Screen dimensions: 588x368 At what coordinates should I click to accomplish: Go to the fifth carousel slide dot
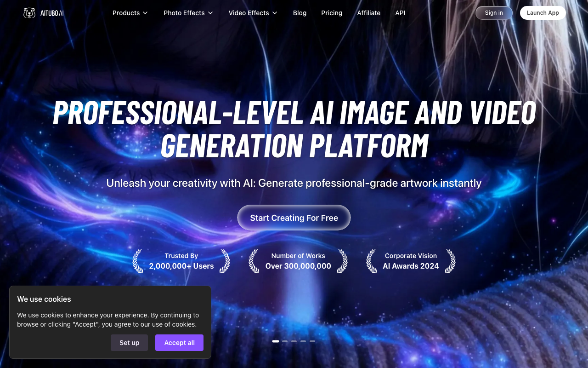click(312, 341)
